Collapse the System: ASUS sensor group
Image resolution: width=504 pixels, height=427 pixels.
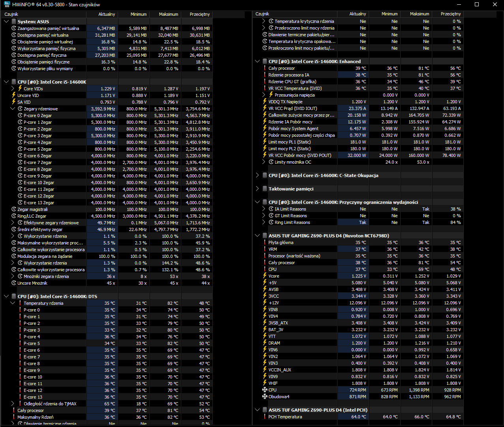pos(6,22)
